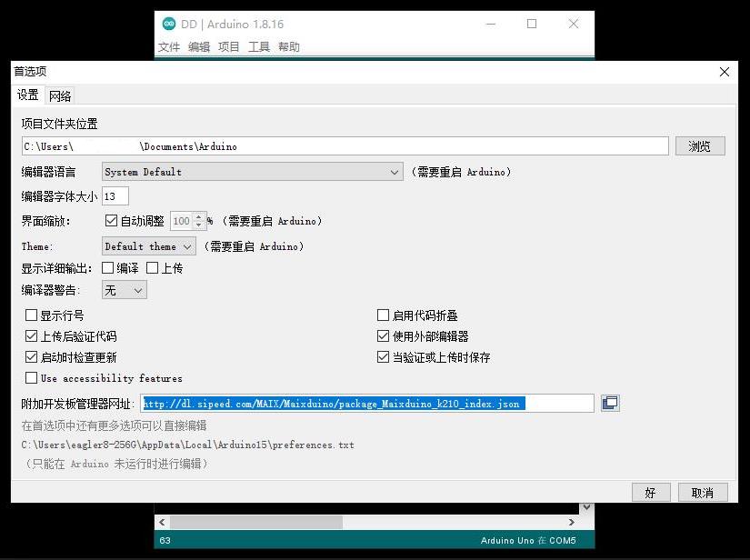
Task: Uncheck 上传后验证代码 checkbox
Action: tap(31, 336)
